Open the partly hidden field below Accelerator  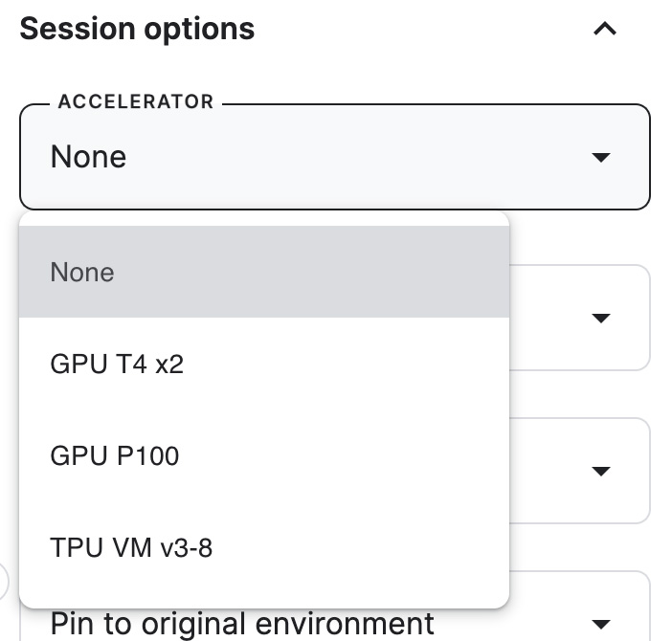578,318
